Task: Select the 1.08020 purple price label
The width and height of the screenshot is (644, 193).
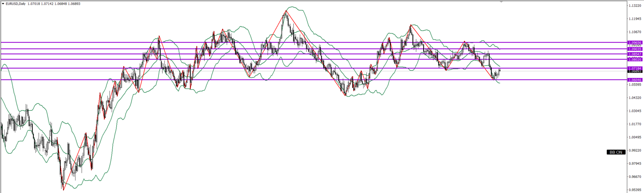Action: tap(635, 59)
